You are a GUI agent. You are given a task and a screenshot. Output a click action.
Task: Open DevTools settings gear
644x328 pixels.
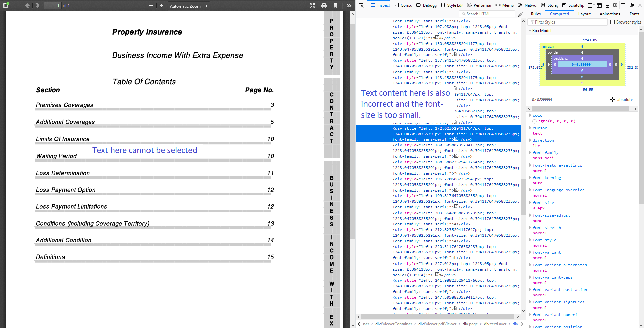coord(615,5)
